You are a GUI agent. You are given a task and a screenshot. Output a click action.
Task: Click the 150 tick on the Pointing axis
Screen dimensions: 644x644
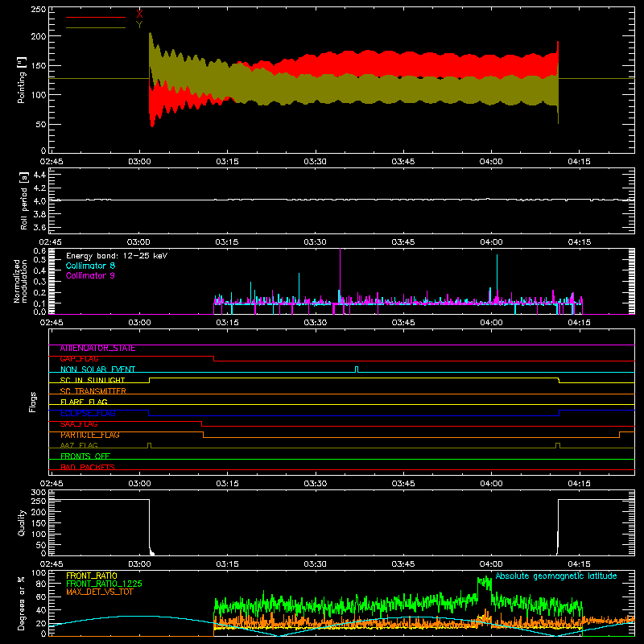pos(39,66)
